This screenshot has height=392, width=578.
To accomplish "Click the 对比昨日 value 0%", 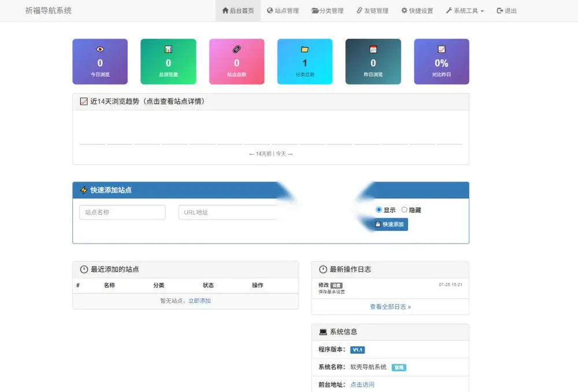I will pos(442,63).
